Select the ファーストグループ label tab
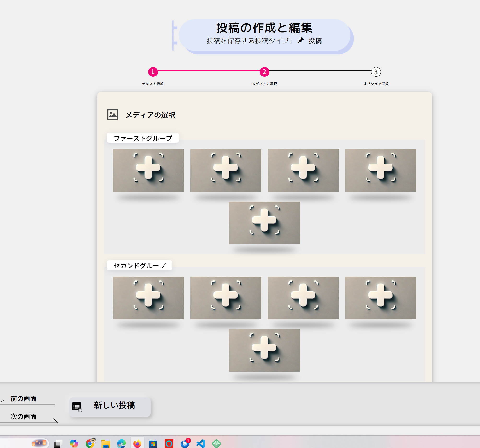This screenshot has width=480, height=448. click(143, 138)
